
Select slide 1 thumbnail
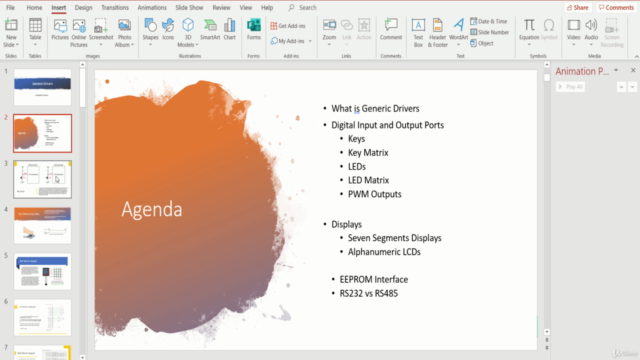[x=42, y=87]
